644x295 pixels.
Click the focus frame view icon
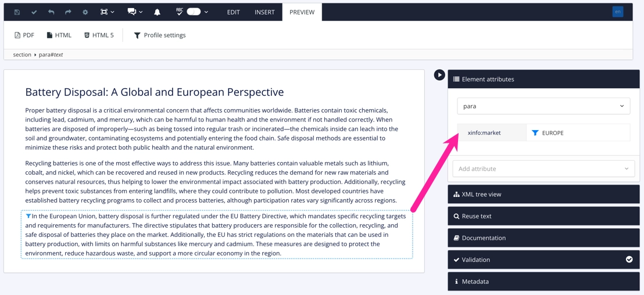coord(104,12)
